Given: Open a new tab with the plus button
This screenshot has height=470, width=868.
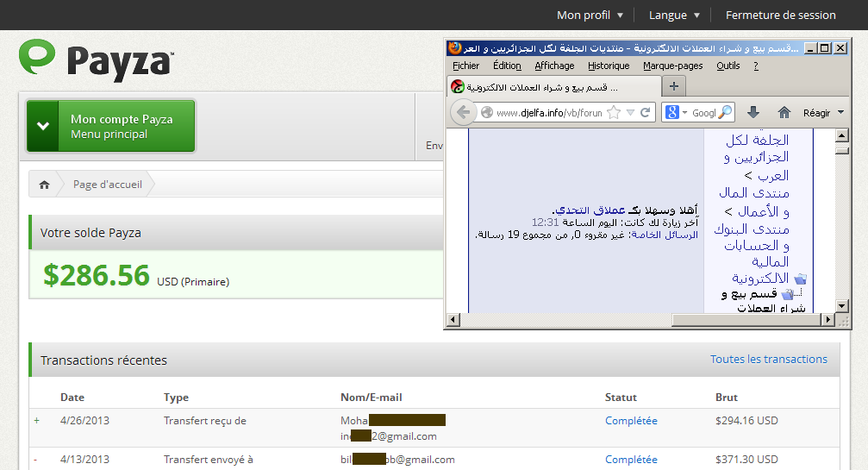Looking at the screenshot, I should point(674,85).
